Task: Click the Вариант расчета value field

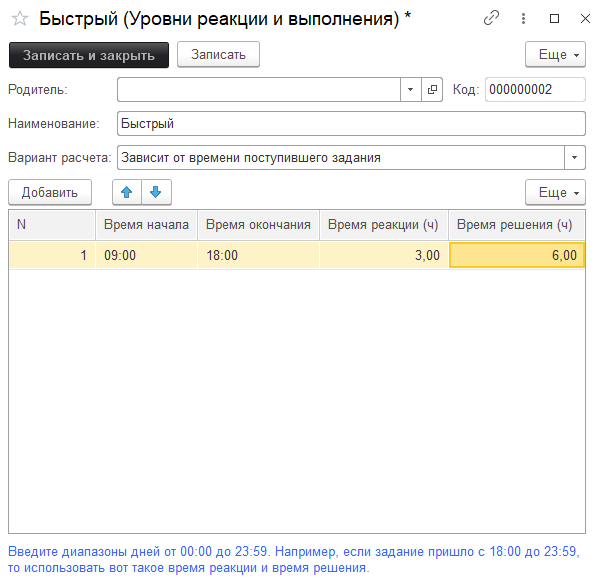Action: (x=341, y=157)
